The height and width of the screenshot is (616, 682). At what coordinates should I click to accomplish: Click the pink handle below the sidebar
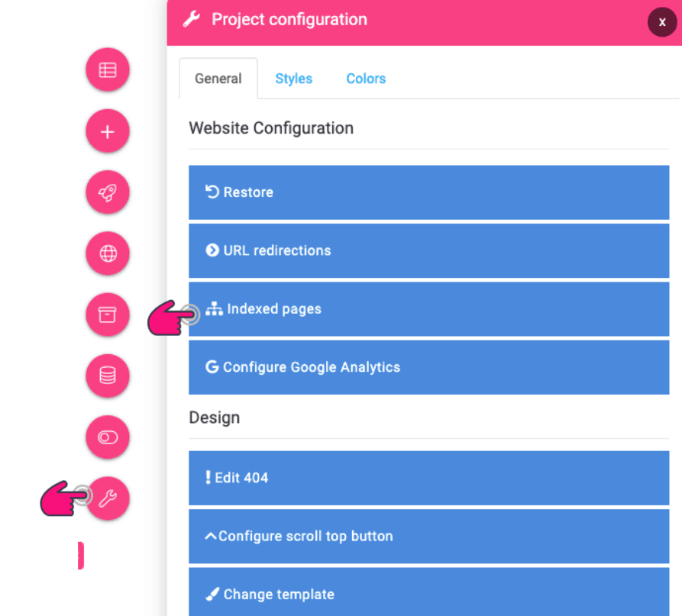81,555
